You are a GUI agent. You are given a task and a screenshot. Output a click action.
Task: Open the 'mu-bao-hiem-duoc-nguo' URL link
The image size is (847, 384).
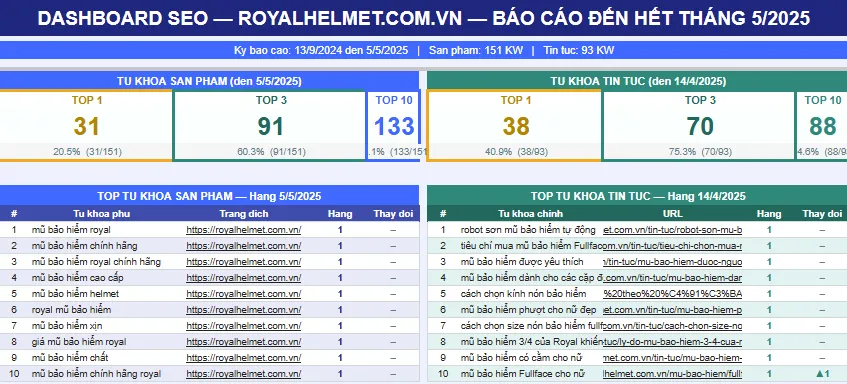(673, 262)
